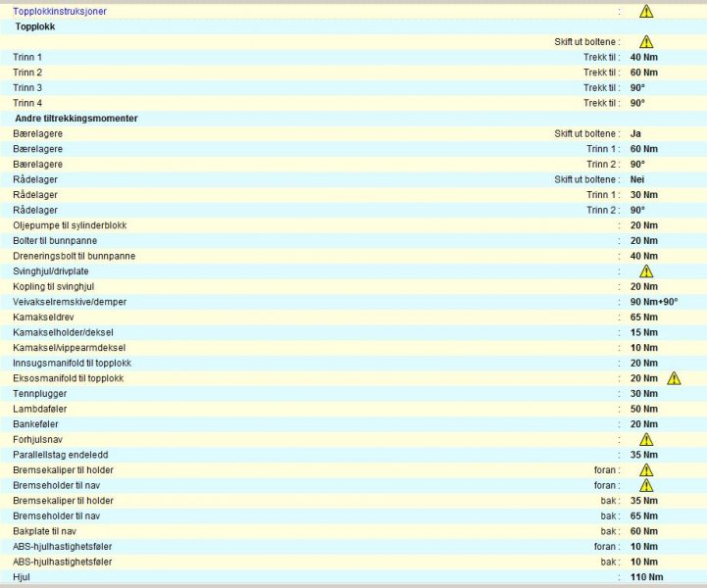Click warning icon next to Topplokkinstruksjoner
707x588 pixels.
click(646, 12)
